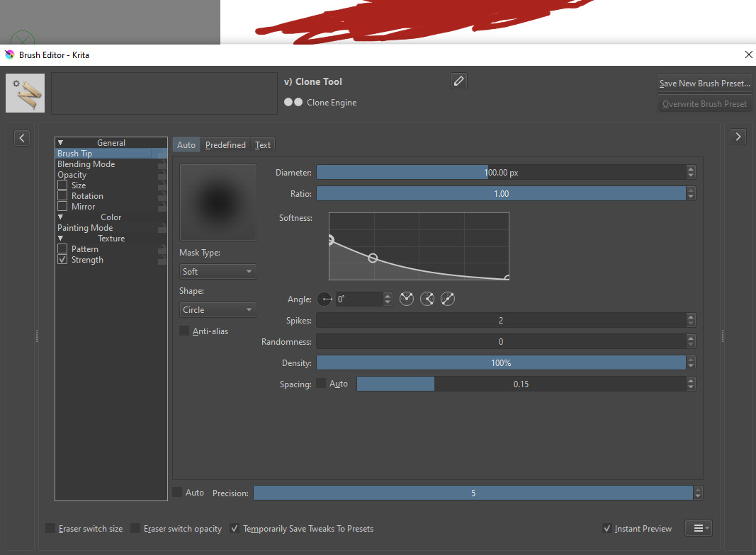Enable the Anti-alias checkbox
Image resolution: width=756 pixels, height=555 pixels.
coord(185,331)
